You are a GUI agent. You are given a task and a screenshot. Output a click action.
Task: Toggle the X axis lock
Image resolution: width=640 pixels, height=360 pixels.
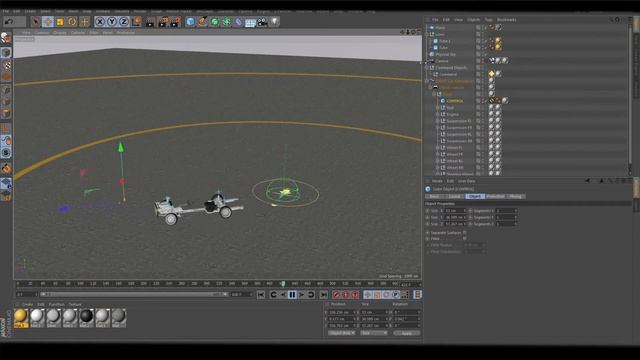pyautogui.click(x=100, y=22)
